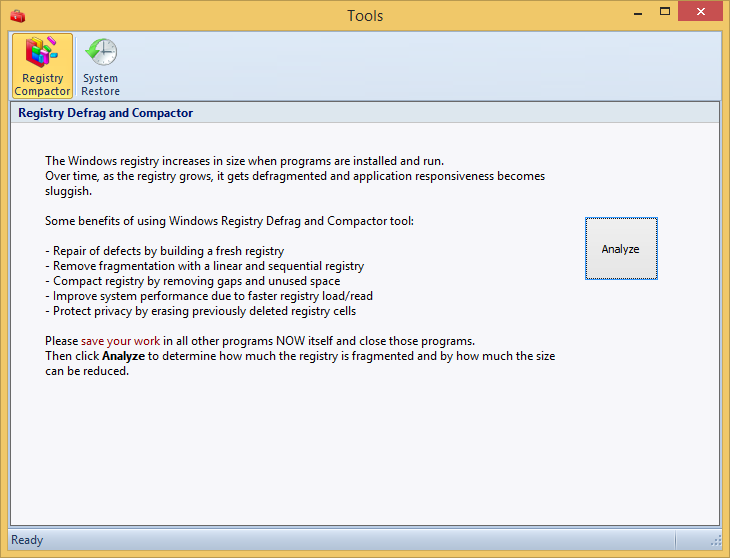The image size is (730, 558).
Task: Click 'Protect privacy by erasing' line
Action: tap(201, 311)
